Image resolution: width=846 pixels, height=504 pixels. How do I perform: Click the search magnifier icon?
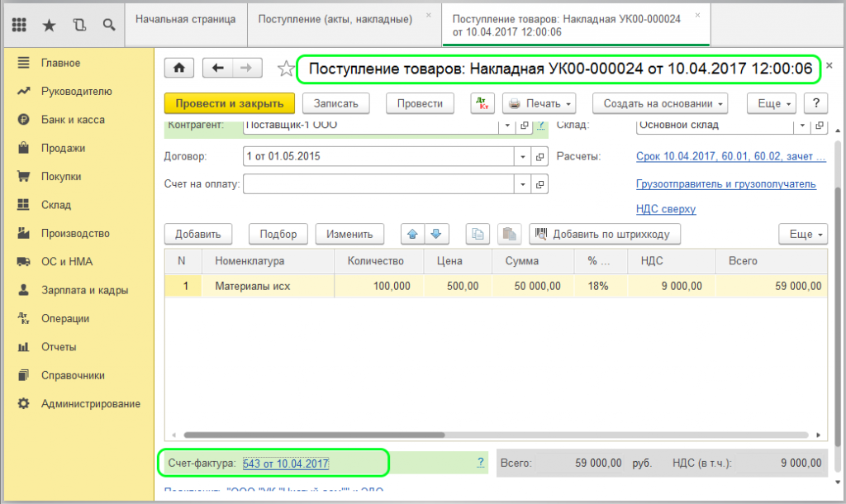[x=108, y=25]
